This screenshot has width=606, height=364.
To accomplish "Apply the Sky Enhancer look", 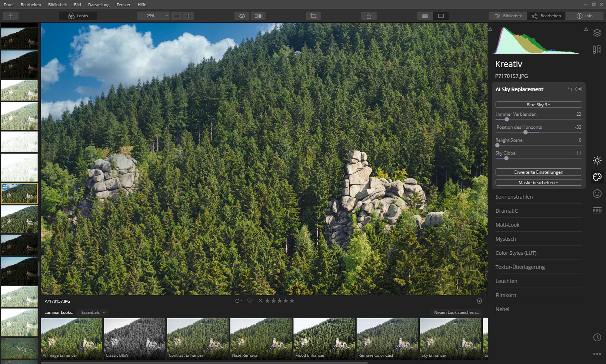I will 450,339.
